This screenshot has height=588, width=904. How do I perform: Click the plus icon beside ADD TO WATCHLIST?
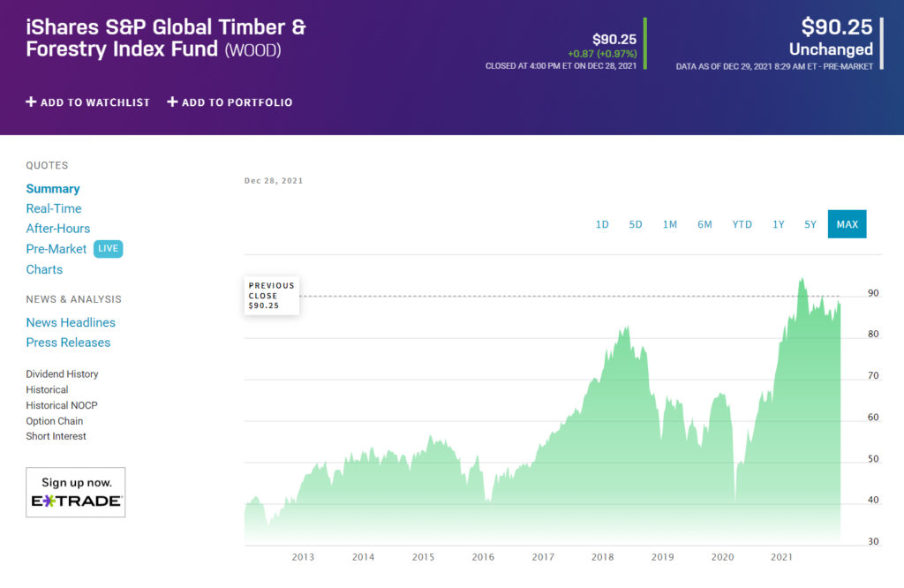point(30,102)
